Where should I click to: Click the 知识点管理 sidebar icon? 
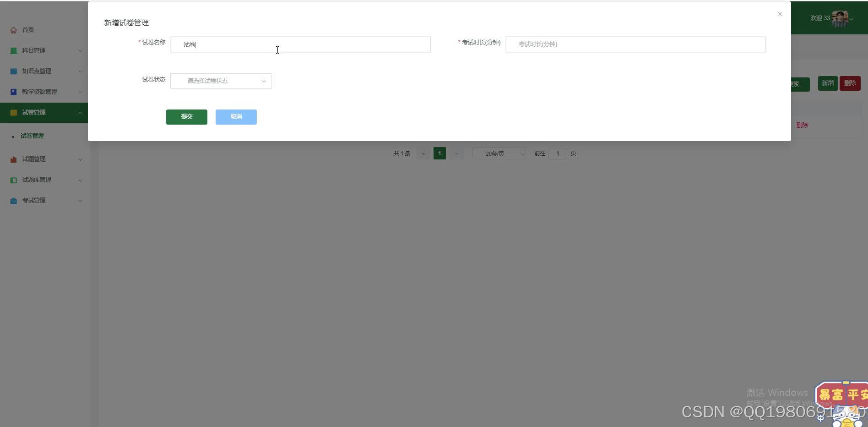pos(13,71)
